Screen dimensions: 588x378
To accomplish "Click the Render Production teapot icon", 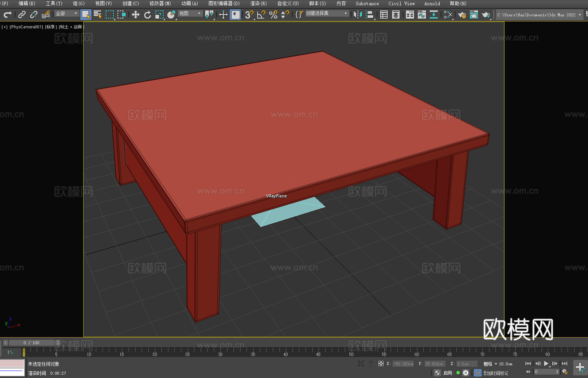I will pyautogui.click(x=486, y=14).
